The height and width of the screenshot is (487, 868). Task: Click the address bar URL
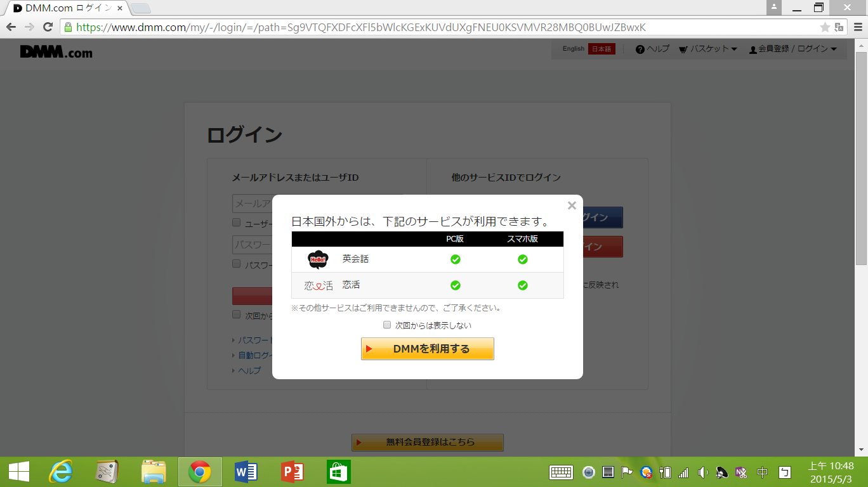click(360, 27)
